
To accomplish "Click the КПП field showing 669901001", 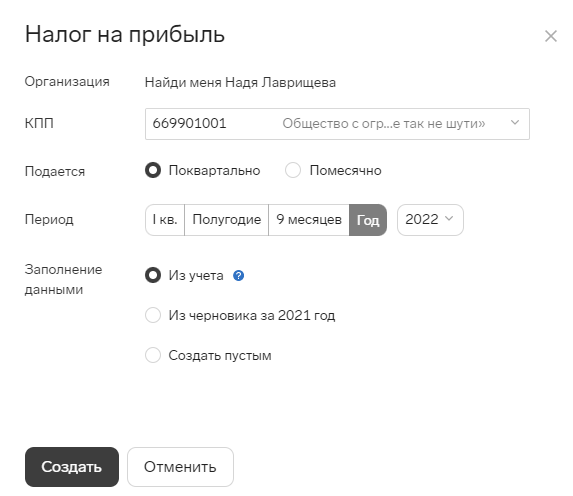I will point(337,124).
